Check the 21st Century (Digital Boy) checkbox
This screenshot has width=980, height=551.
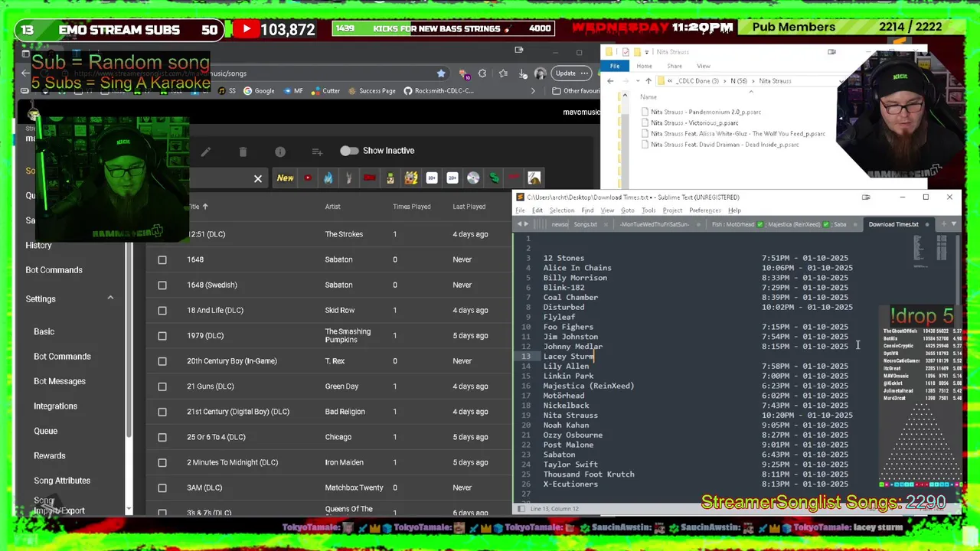tap(162, 412)
